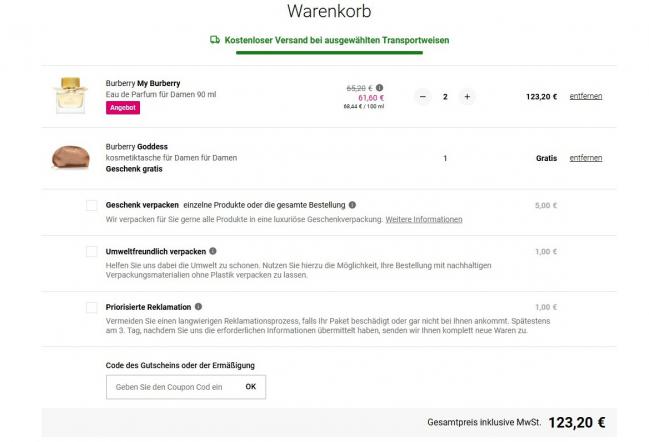The width and height of the screenshot is (649, 442).
Task: Remove Burberry My Burberry from cart
Action: 585,97
